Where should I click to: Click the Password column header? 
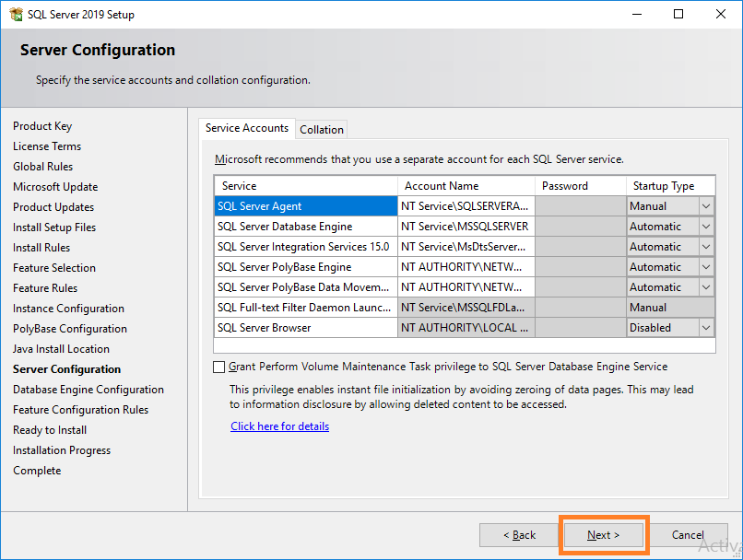coord(581,186)
